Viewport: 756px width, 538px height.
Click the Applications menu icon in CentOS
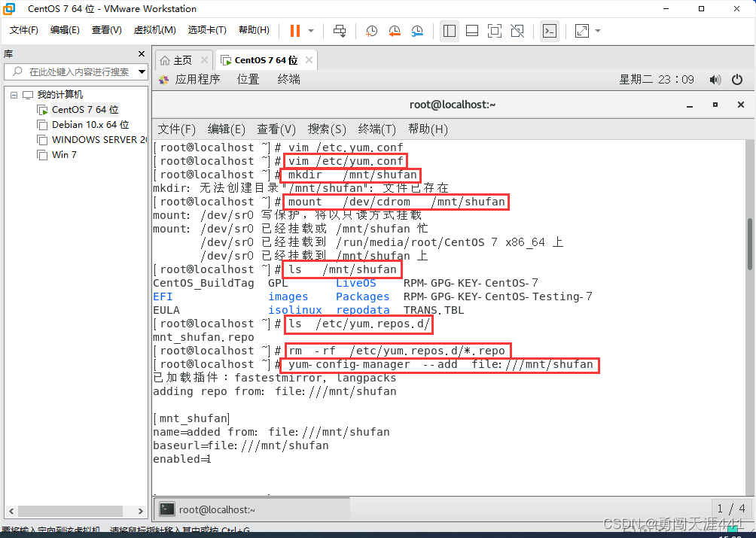[164, 79]
